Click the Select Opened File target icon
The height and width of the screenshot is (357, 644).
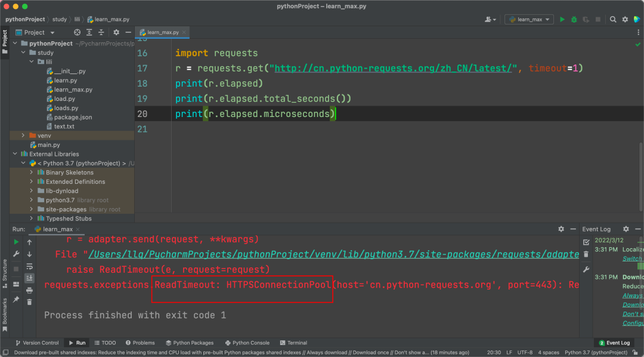tap(77, 32)
